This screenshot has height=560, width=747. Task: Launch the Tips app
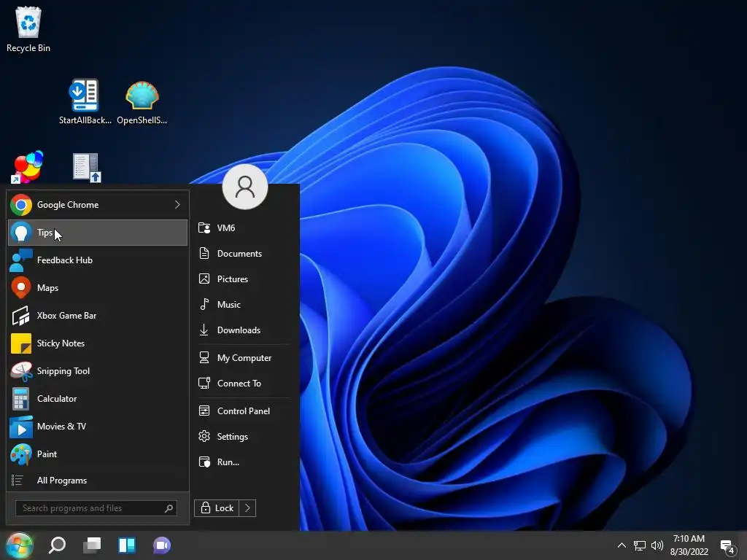[x=98, y=233]
